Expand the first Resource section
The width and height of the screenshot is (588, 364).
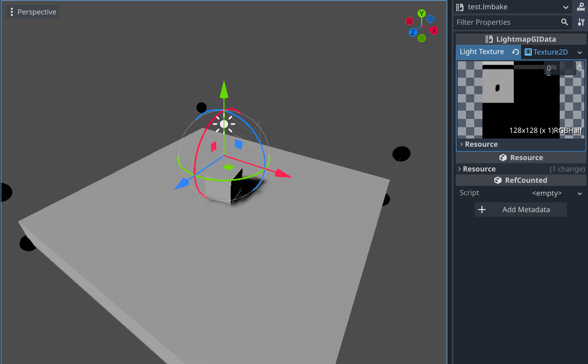click(x=461, y=144)
